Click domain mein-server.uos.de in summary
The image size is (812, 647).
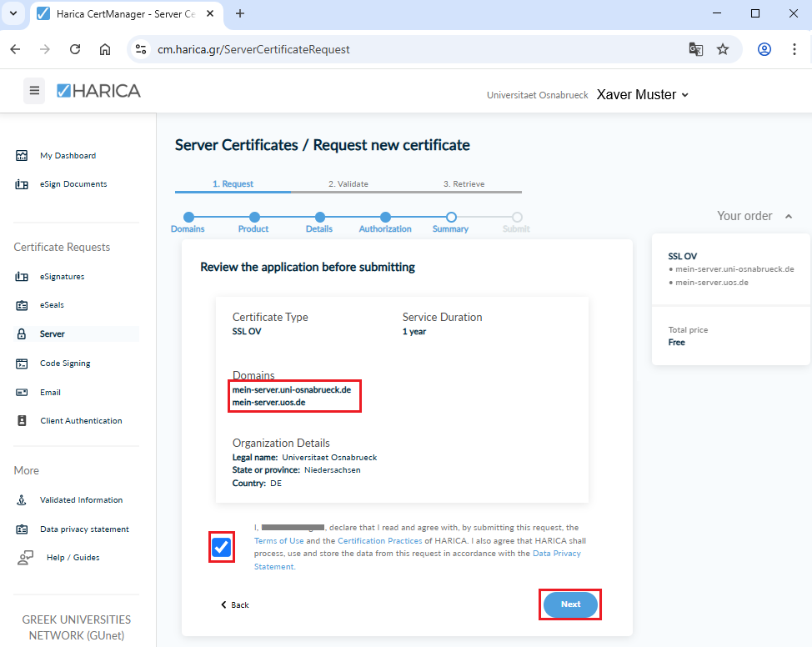pos(268,403)
